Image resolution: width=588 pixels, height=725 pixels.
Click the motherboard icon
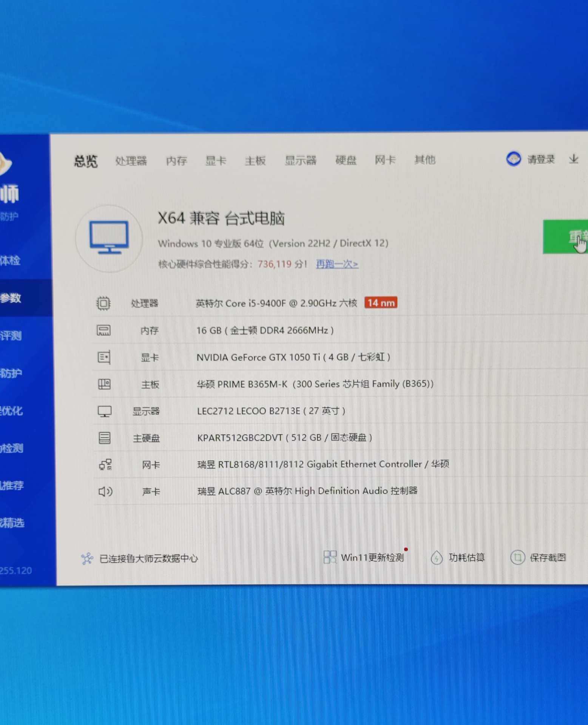point(105,384)
